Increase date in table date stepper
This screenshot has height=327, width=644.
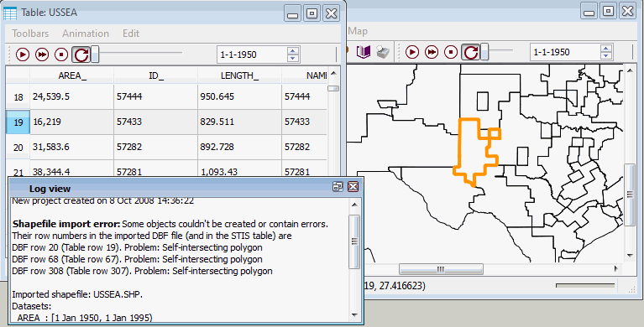pos(292,51)
